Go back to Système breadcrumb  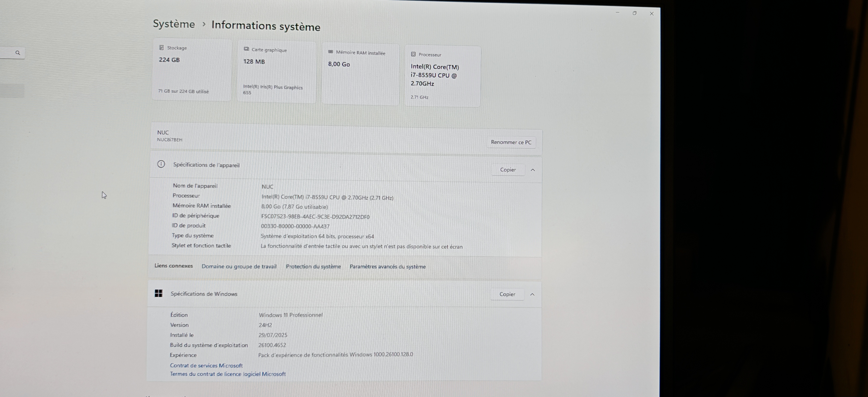pos(174,24)
